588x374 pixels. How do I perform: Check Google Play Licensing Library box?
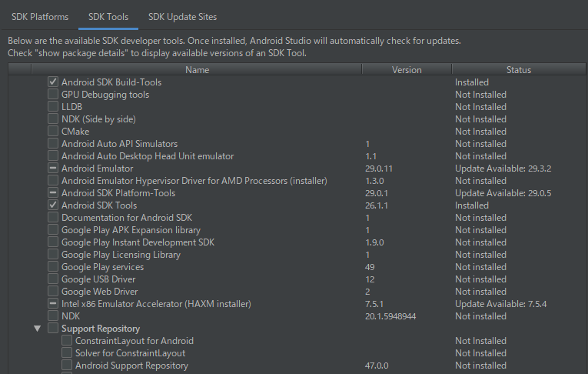[x=53, y=255]
